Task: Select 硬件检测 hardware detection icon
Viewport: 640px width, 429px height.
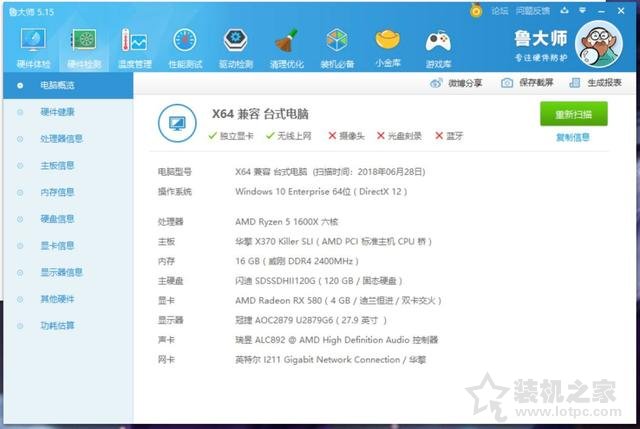Action: (x=84, y=48)
